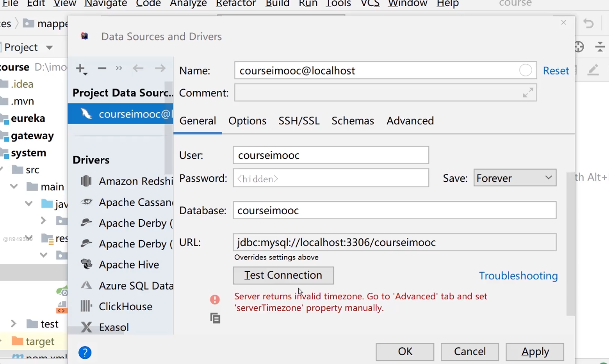The image size is (609, 364).
Task: Click the dialog's right vertical scrollbar
Action: [571, 244]
